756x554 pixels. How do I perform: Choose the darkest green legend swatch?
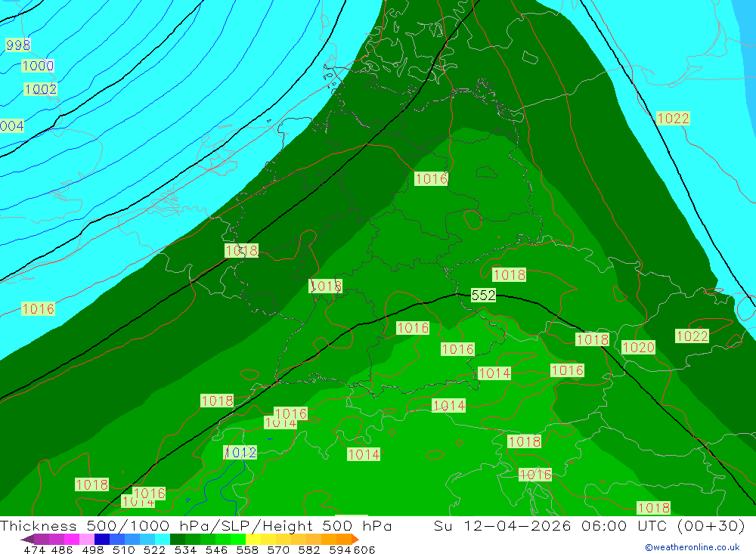tap(178, 539)
